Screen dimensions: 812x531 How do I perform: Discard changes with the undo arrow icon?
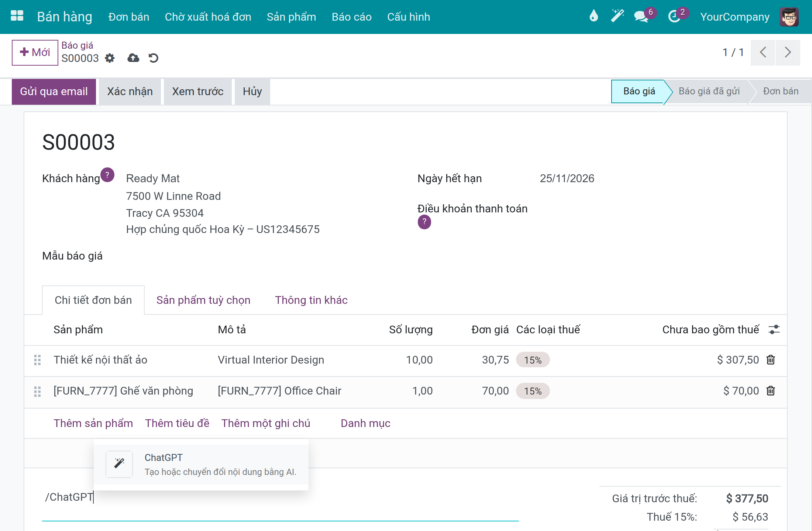[153, 58]
